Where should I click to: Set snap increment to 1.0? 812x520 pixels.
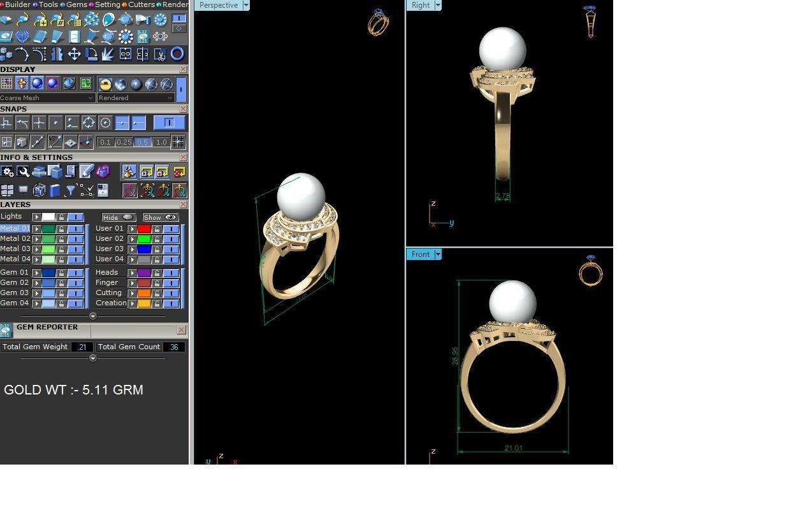(161, 142)
